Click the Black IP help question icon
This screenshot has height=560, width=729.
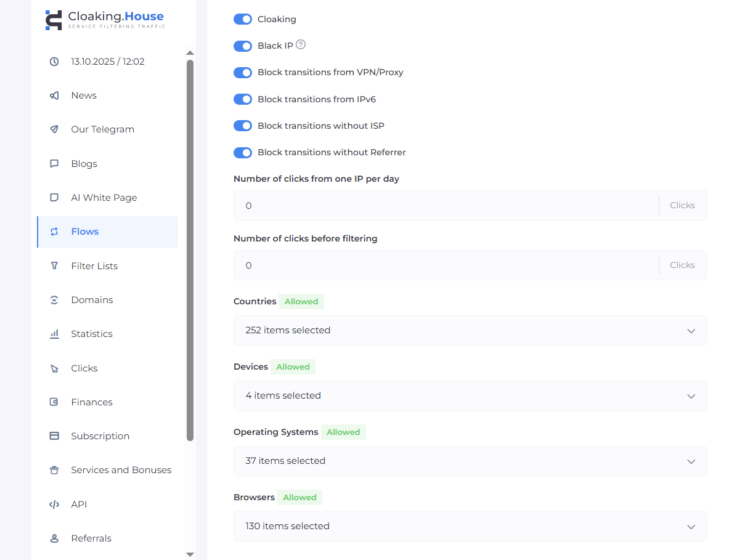coord(301,45)
